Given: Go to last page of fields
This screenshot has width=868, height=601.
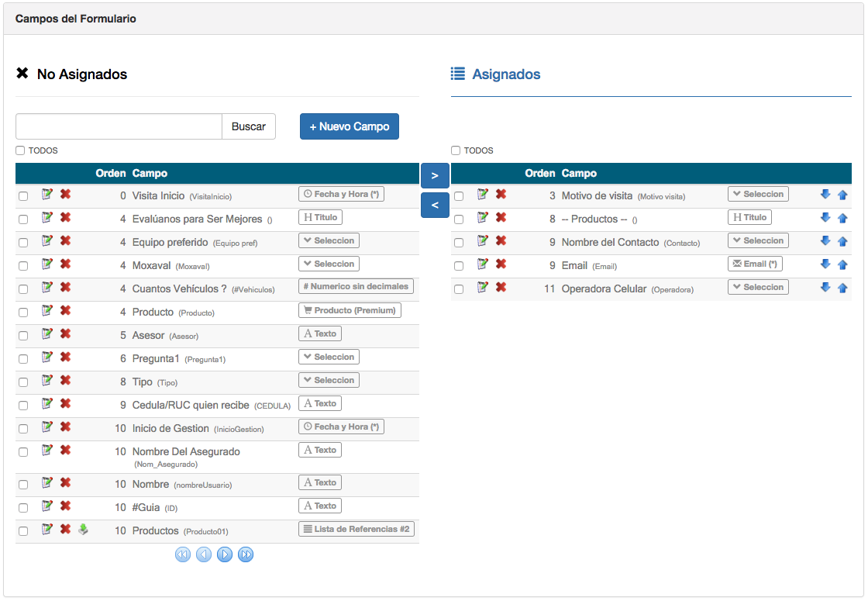Looking at the screenshot, I should 246,554.
